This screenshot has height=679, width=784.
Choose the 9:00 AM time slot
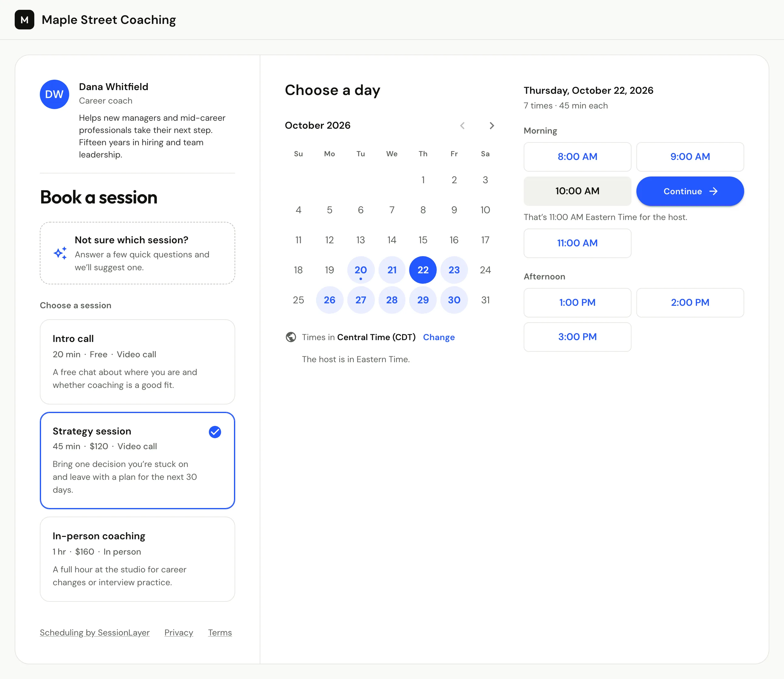tap(690, 157)
